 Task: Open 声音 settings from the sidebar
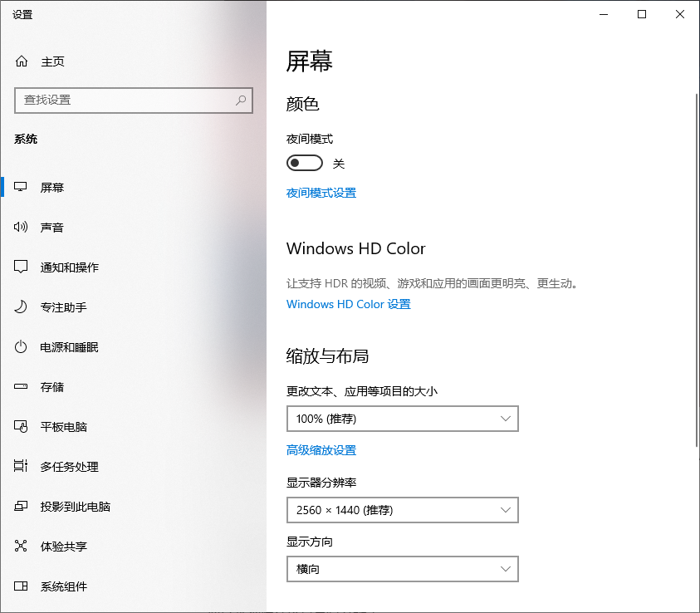[52, 227]
